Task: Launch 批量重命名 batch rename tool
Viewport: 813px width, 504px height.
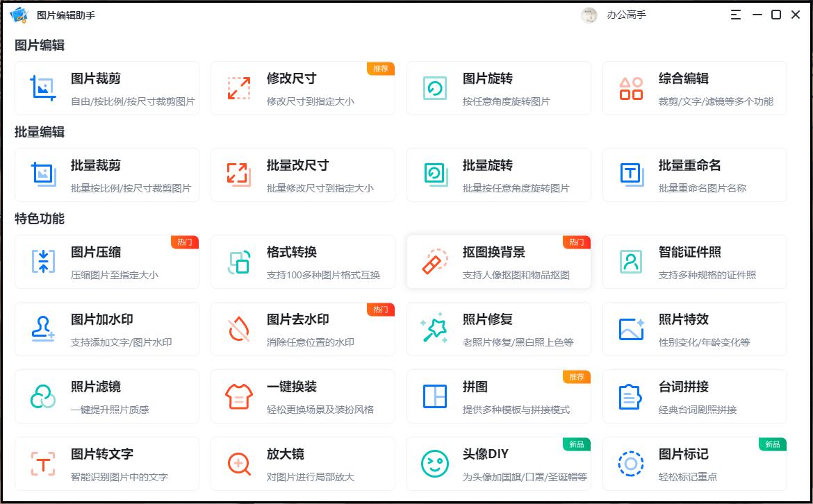Action: (695, 174)
